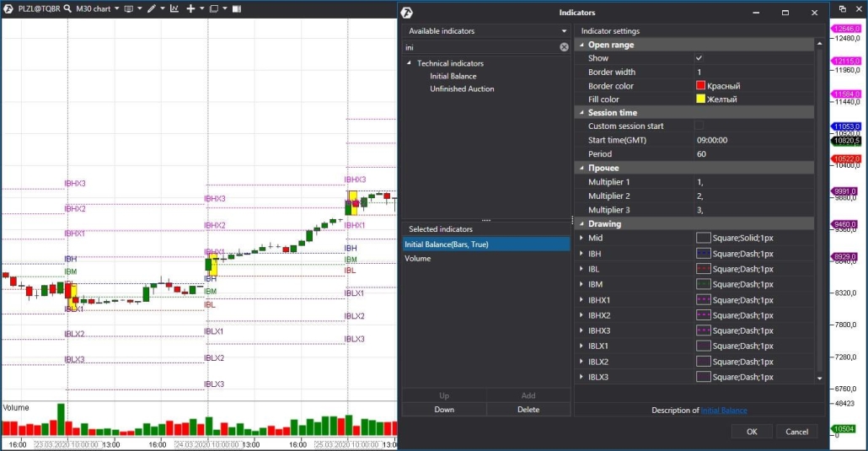
Task: Click the Down button
Action: pyautogui.click(x=444, y=410)
